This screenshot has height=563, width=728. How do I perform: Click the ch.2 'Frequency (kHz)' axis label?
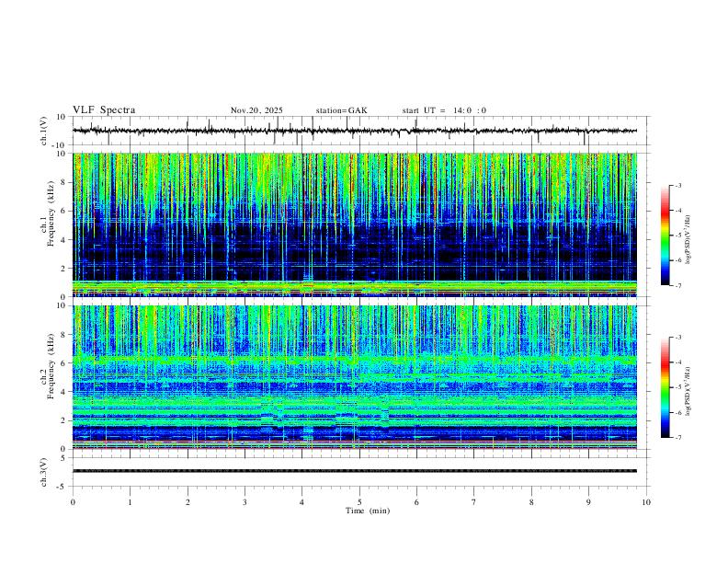(x=51, y=366)
